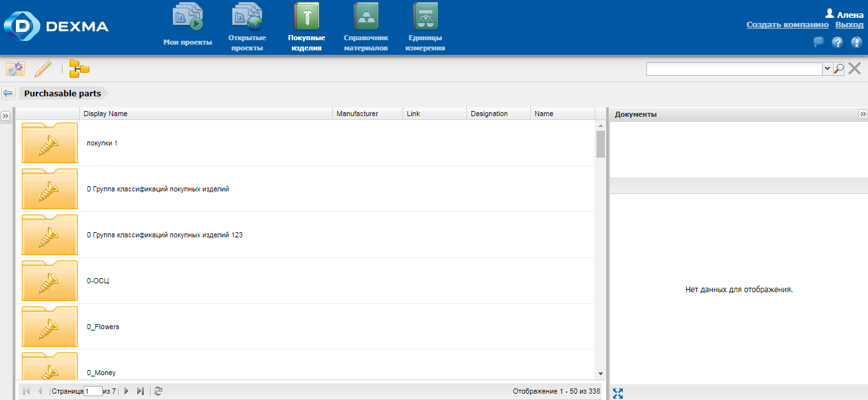Click the add folder with gears icon

coord(15,68)
